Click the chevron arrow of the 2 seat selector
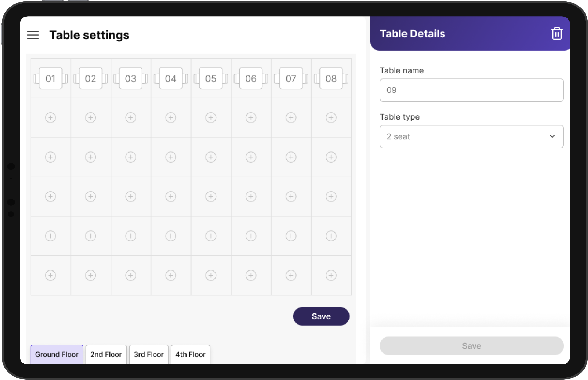 pos(552,136)
